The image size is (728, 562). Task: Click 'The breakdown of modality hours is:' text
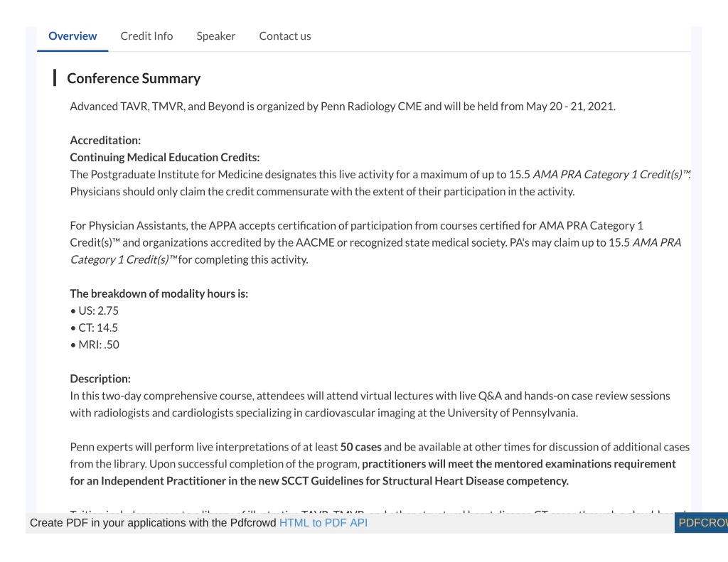[159, 293]
